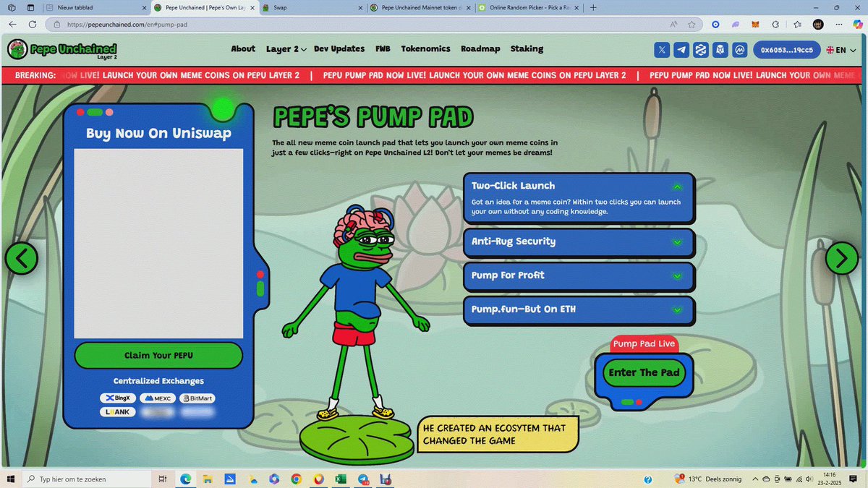Switch to Online Random Picker tab
Viewport: 868px width, 488px height.
point(528,7)
